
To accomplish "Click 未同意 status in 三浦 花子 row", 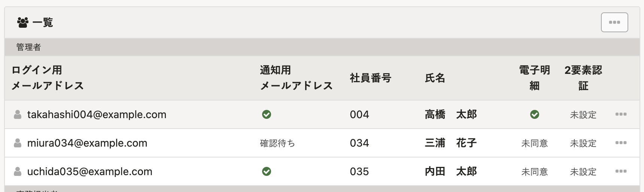I will coord(535,143).
